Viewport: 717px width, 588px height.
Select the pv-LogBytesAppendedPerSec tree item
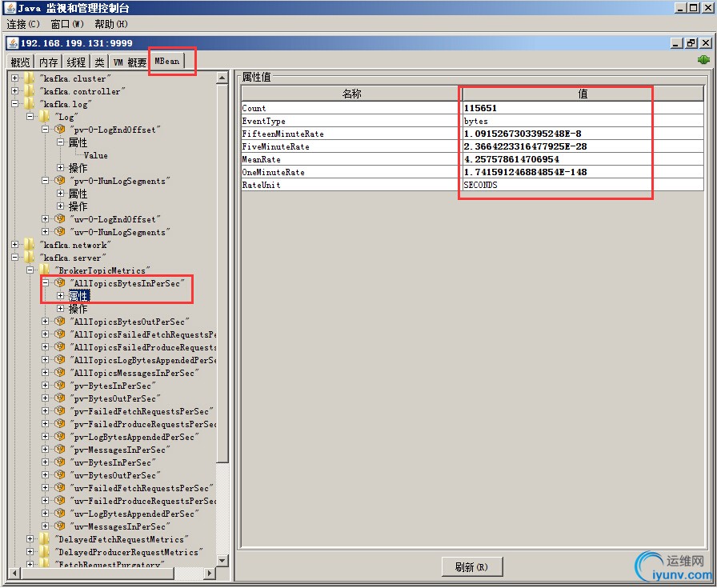[134, 437]
